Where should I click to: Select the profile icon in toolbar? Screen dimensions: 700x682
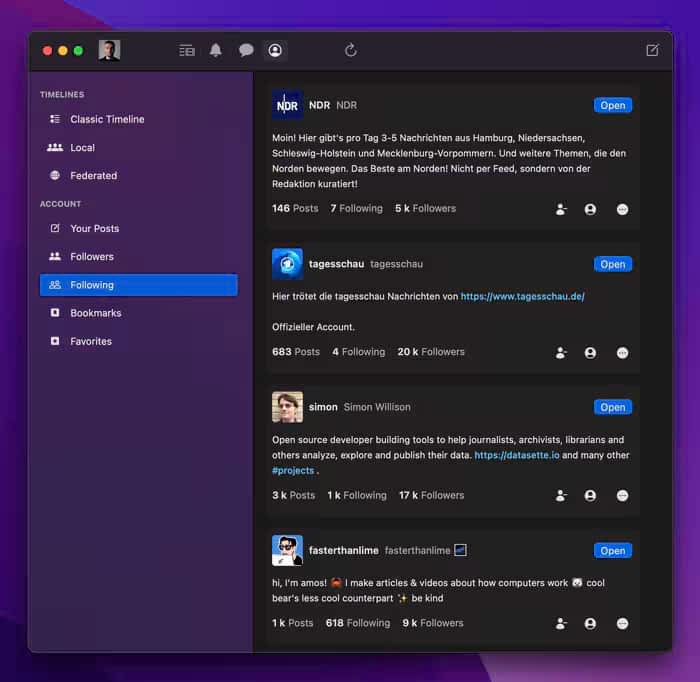pos(275,50)
